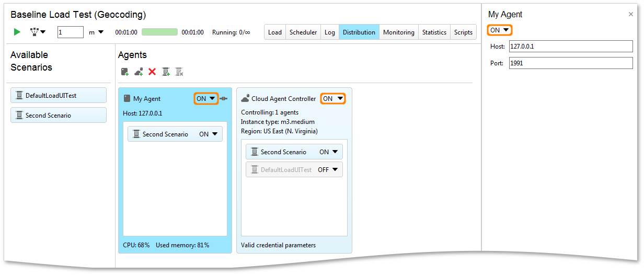Click Second Scenario's scenario icon in Cloud Agent card
The height and width of the screenshot is (275, 644).
255,152
